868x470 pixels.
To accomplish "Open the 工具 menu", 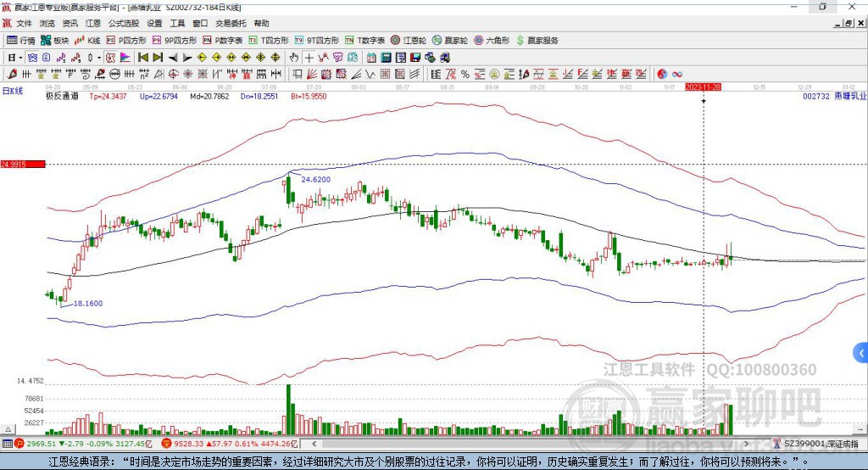I will (x=177, y=23).
